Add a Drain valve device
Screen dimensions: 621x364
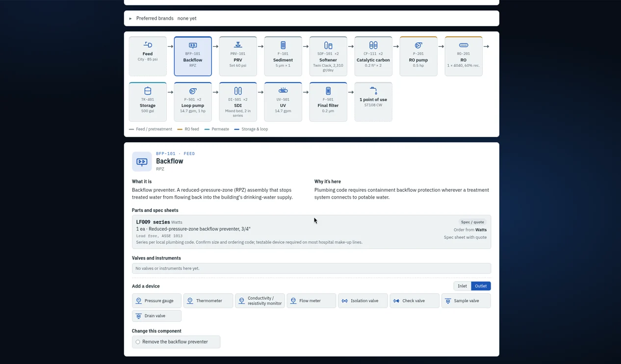pyautogui.click(x=156, y=316)
